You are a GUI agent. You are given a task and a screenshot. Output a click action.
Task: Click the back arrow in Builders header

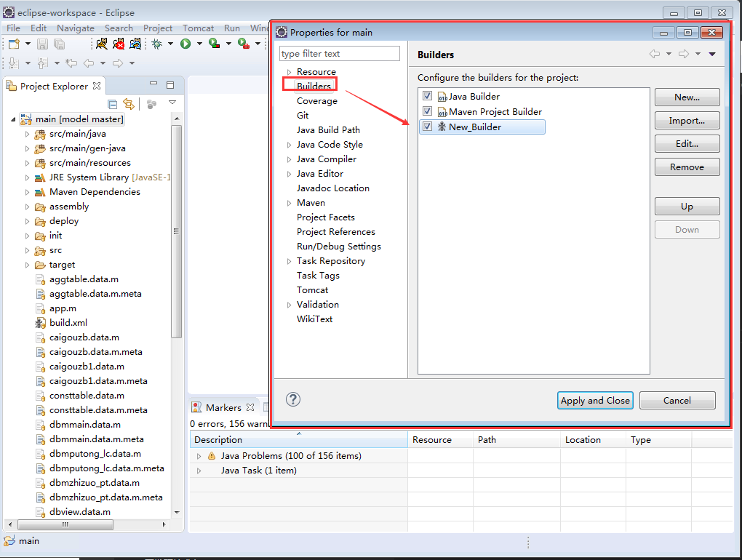tap(655, 54)
